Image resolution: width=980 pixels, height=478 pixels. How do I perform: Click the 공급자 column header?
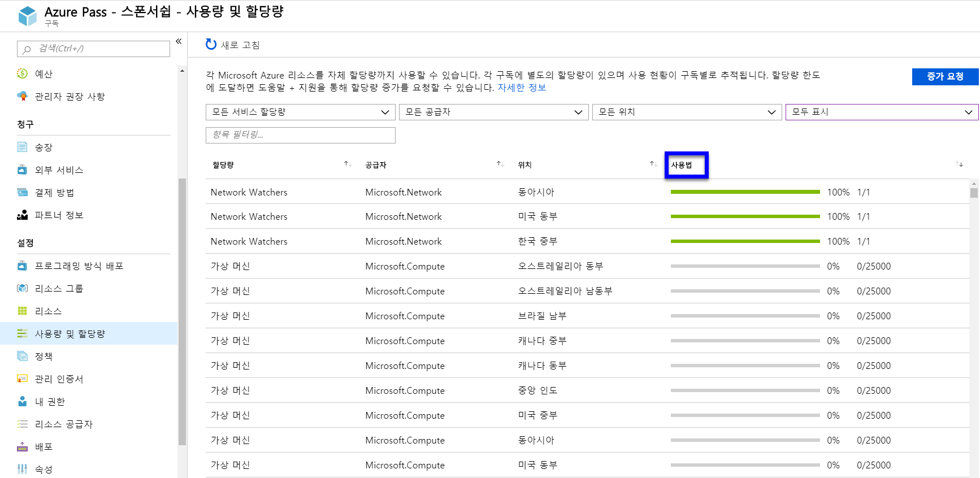coord(375,164)
